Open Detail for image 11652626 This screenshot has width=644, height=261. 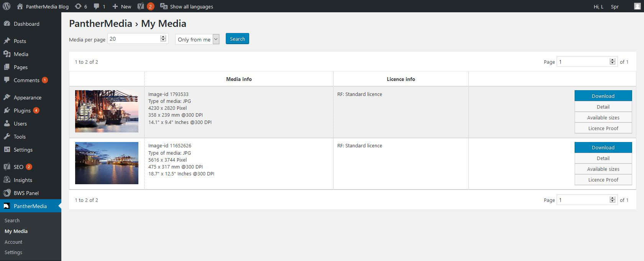(603, 158)
